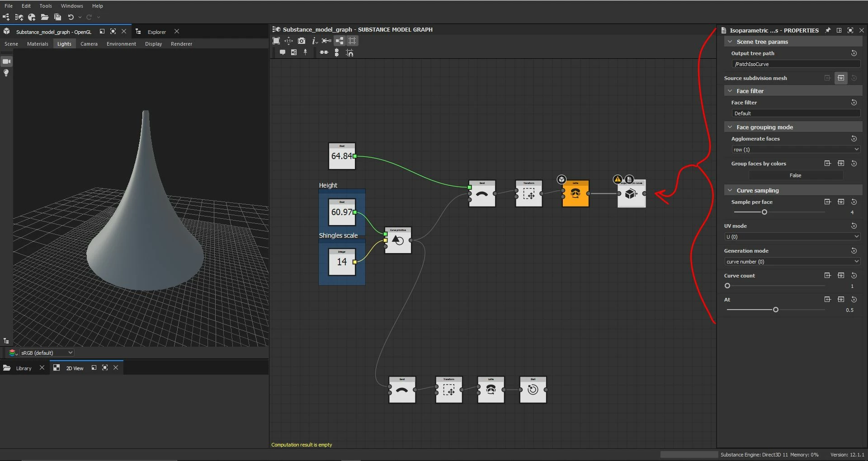Viewport: 868px width, 461px height.
Task: Open the Agglomerate faces dropdown
Action: point(796,150)
